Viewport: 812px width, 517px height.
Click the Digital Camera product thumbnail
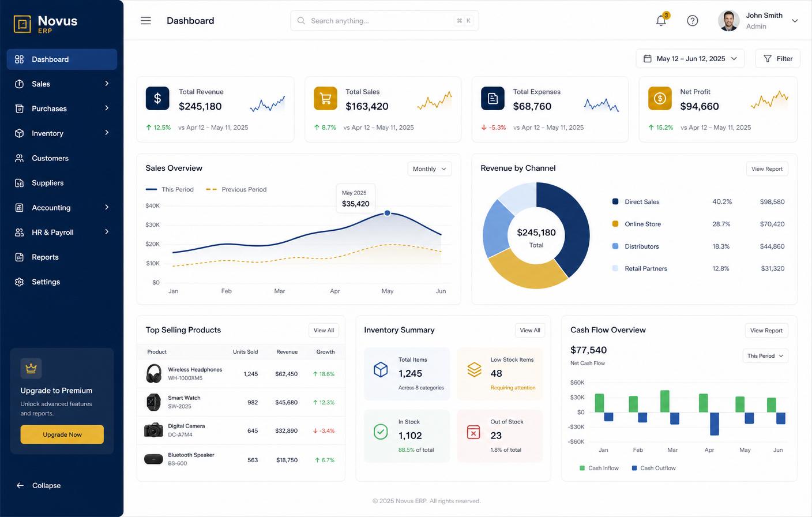point(153,430)
